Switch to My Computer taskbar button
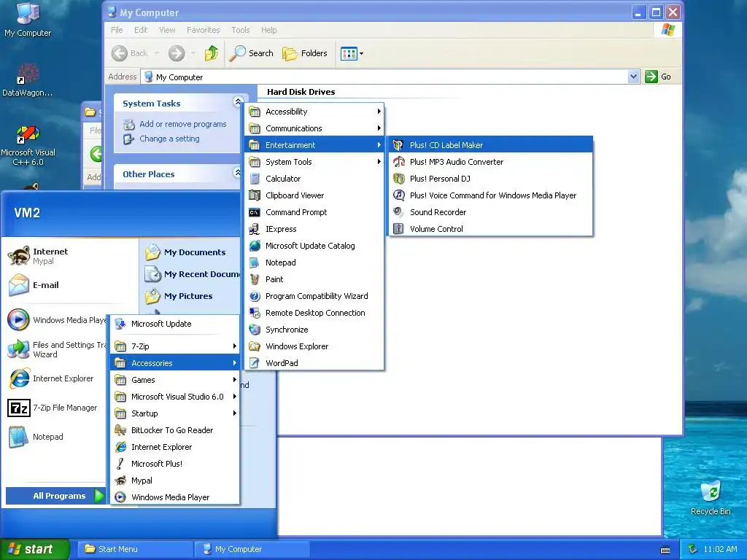Image resolution: width=747 pixels, height=560 pixels. pos(252,549)
